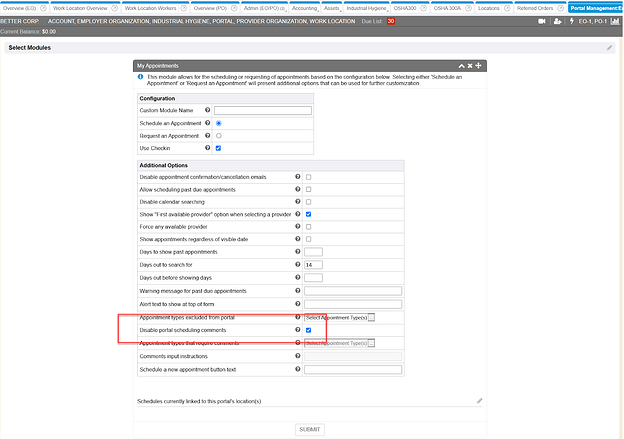The image size is (624, 439).
Task: Remove the My Appointments module
Action: [x=470, y=65]
